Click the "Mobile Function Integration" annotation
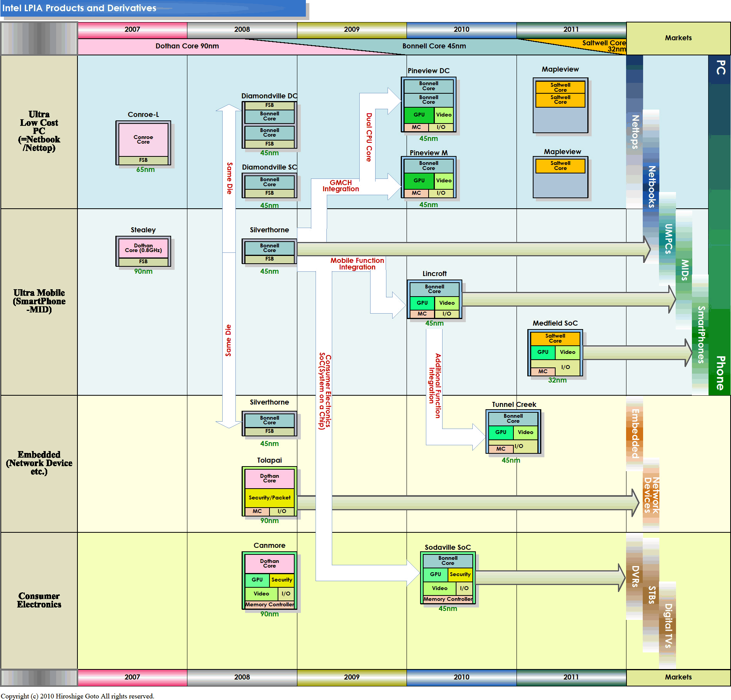The image size is (731, 700). coord(357,264)
